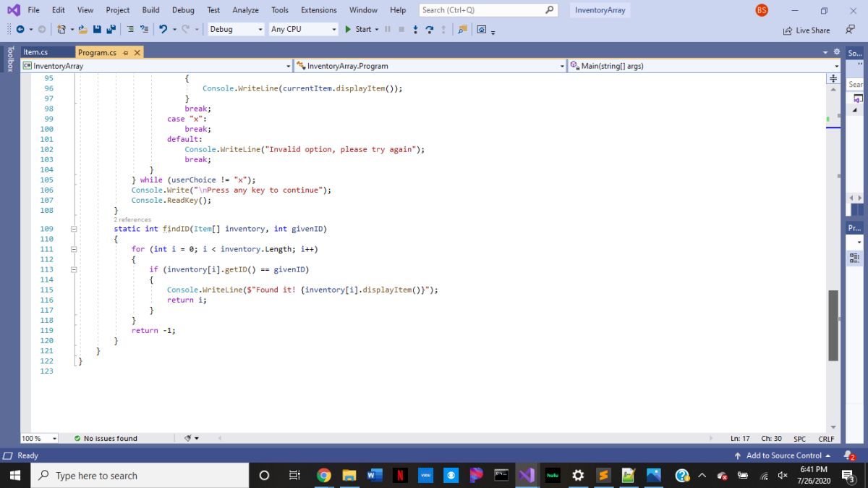Open the Debug menu
This screenshot has height=488, width=868.
(x=183, y=10)
